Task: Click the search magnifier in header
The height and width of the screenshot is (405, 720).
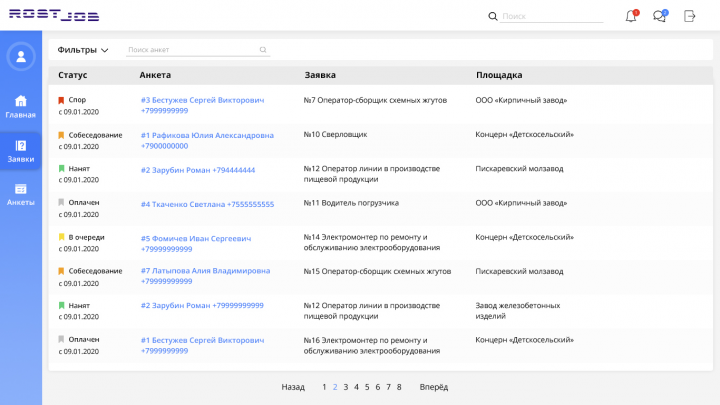Action: [492, 16]
